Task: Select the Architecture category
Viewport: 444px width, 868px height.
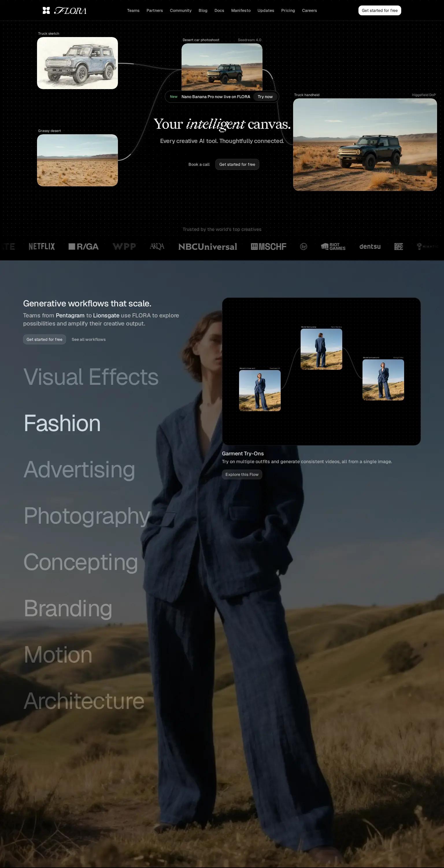Action: pos(84,701)
